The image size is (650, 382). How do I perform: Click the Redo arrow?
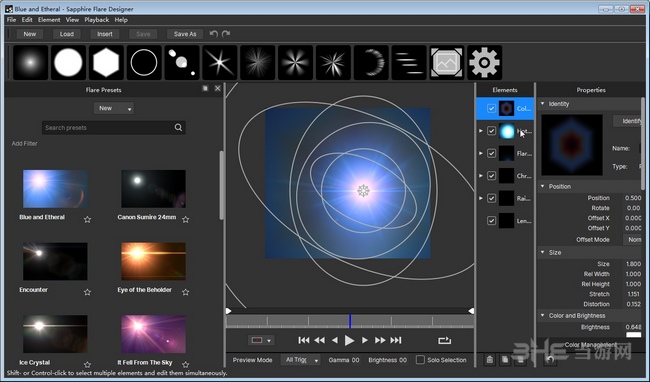(226, 34)
